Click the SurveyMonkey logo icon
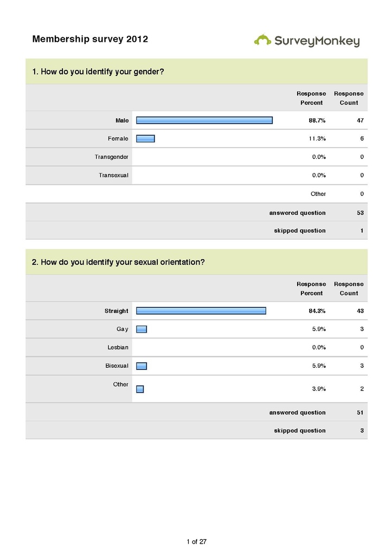Viewport: 392px width, 555px height. [x=262, y=40]
